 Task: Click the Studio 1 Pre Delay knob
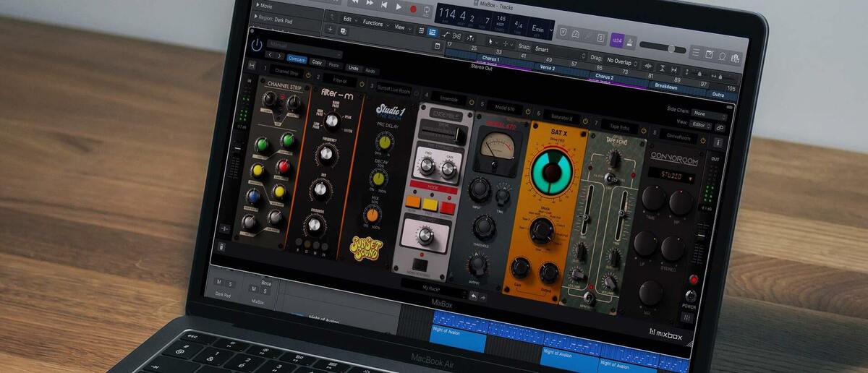click(385, 143)
